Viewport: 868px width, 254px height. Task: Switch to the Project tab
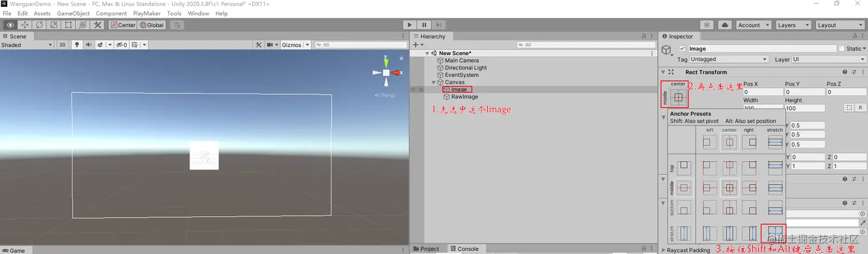(x=426, y=249)
